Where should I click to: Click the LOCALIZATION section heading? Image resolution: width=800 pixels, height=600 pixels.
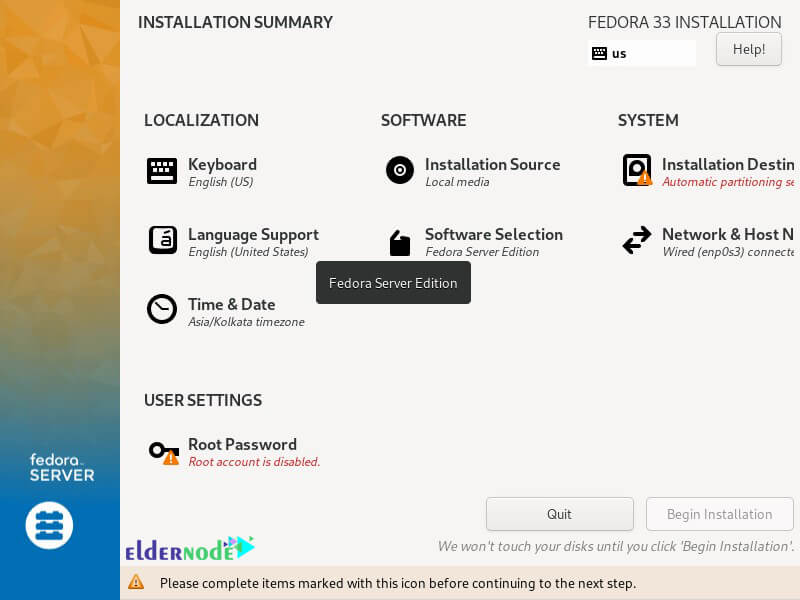pyautogui.click(x=202, y=120)
